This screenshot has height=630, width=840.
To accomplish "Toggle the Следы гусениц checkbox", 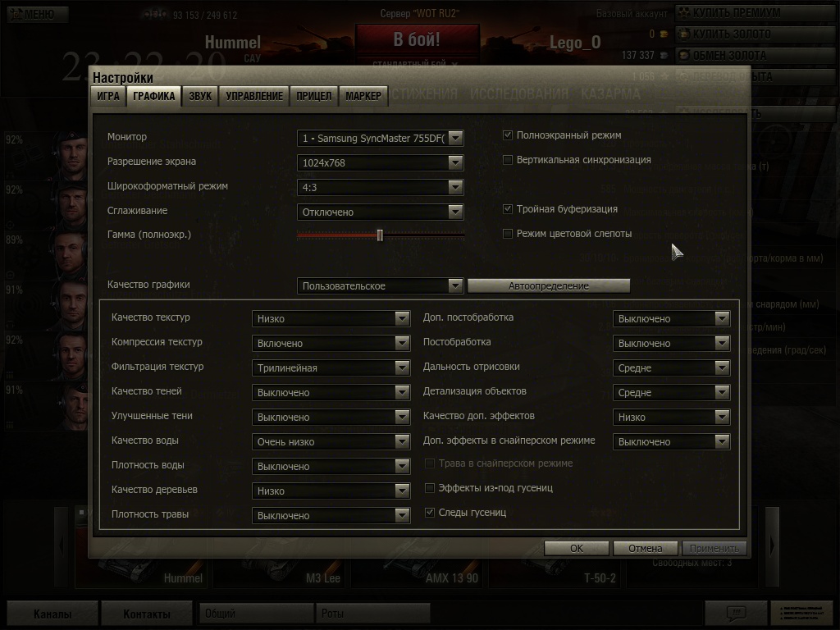I will click(x=430, y=513).
